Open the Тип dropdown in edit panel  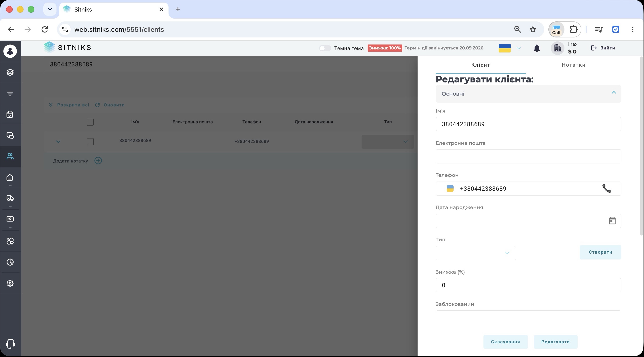(475, 253)
